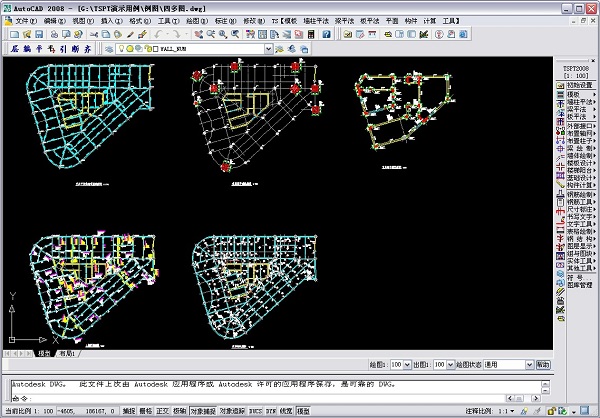
Task: Toggle 对象捕捉 object snap in status bar
Action: (x=203, y=411)
